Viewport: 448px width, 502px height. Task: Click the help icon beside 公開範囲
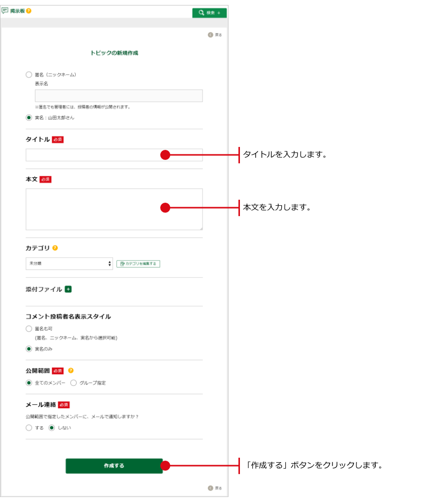(x=71, y=371)
